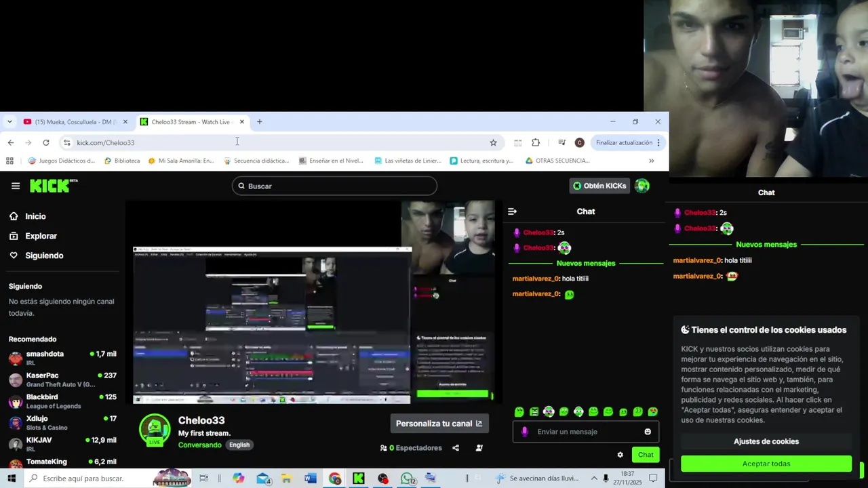
Task: Click Personaliza tu canal button
Action: [x=439, y=424]
